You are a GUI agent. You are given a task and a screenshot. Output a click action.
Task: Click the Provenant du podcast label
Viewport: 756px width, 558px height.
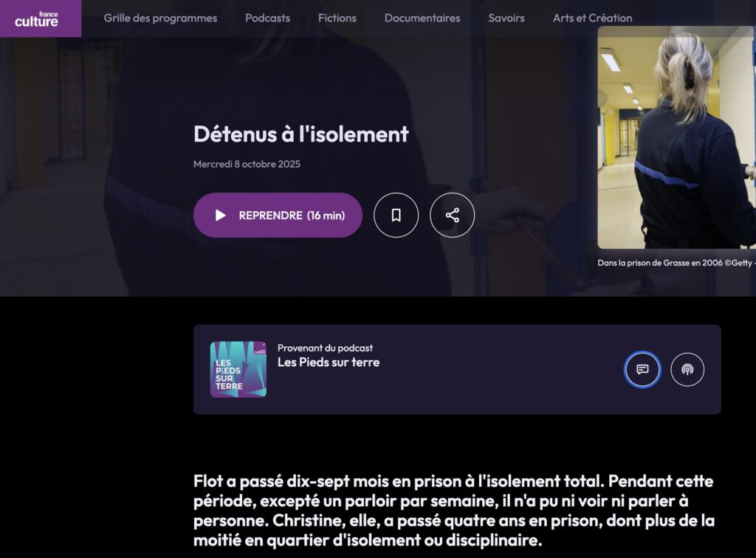click(325, 348)
